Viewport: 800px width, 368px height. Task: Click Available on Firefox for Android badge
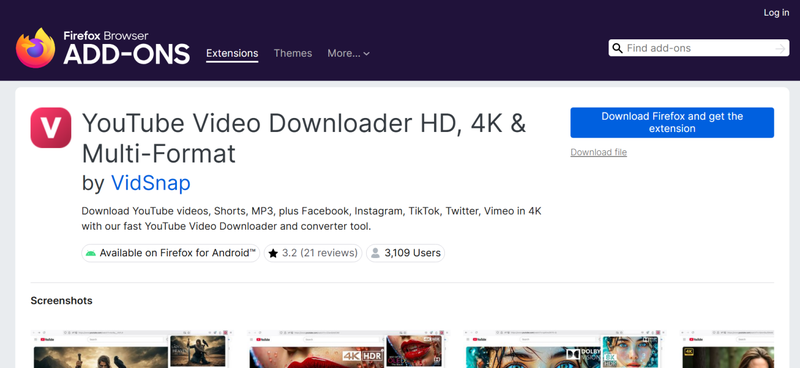[170, 253]
